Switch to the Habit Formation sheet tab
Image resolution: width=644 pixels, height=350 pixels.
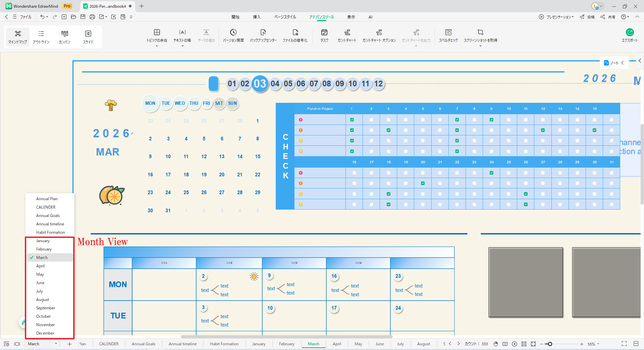[x=224, y=344]
